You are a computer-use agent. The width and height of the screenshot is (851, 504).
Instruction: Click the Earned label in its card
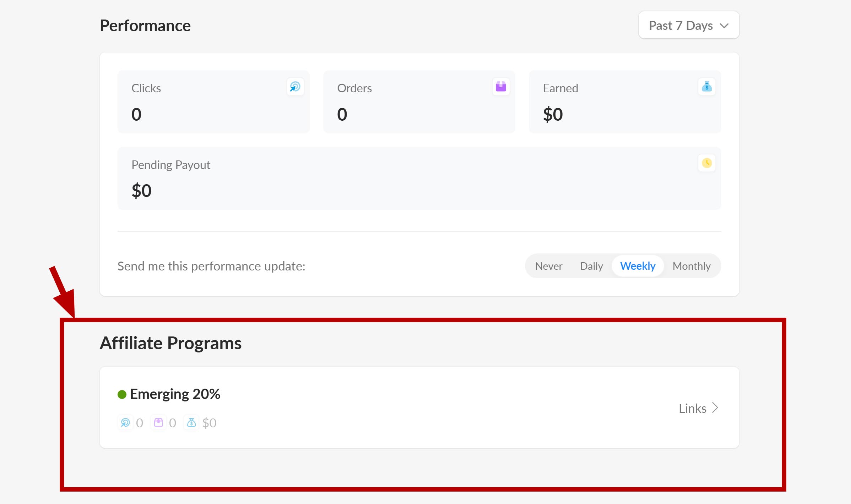click(x=560, y=88)
